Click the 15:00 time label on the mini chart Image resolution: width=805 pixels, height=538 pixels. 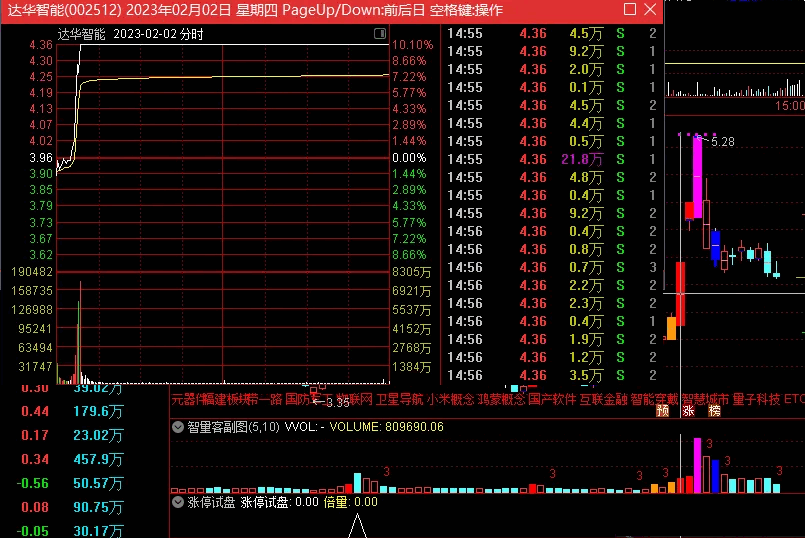790,106
